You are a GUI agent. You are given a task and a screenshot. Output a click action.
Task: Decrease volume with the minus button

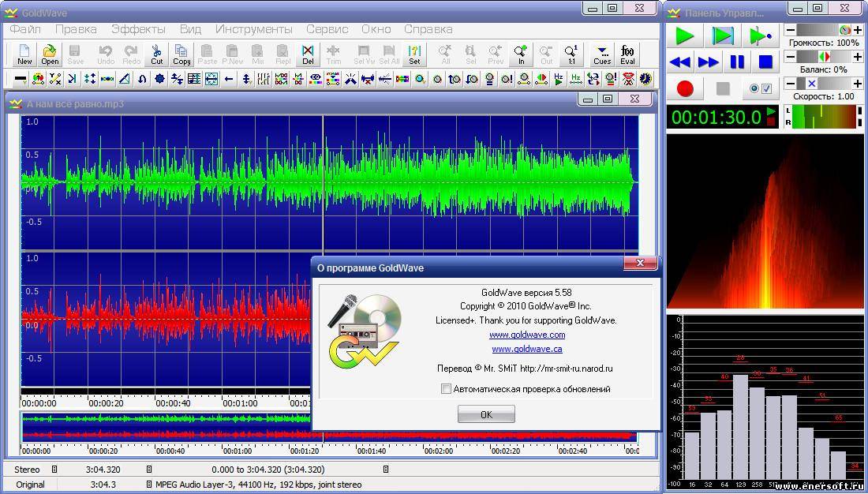791,30
